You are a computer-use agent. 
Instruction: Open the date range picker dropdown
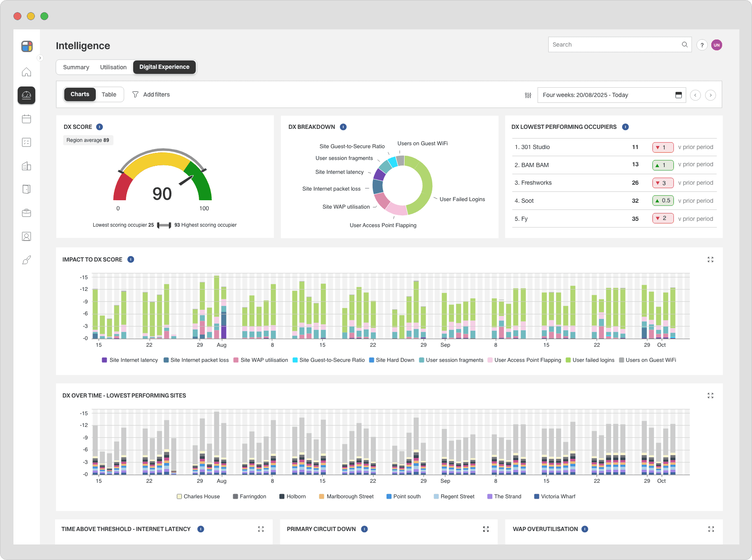611,95
